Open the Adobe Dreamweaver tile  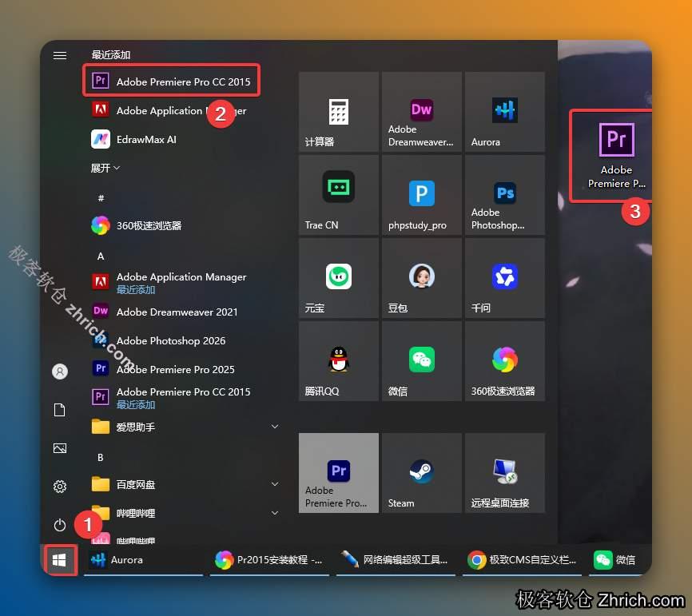(x=421, y=112)
